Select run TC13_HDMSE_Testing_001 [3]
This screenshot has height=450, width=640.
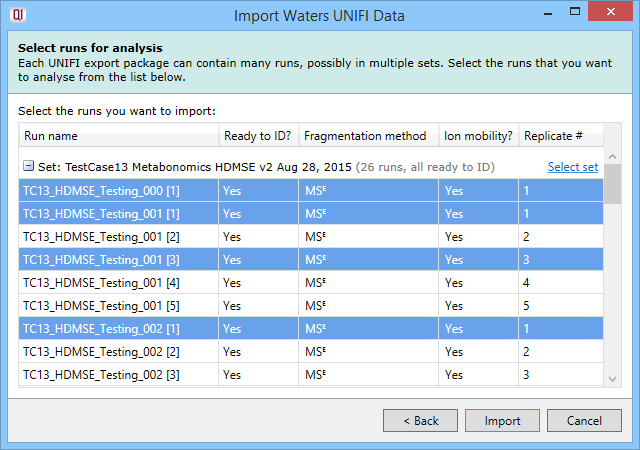click(x=311, y=259)
